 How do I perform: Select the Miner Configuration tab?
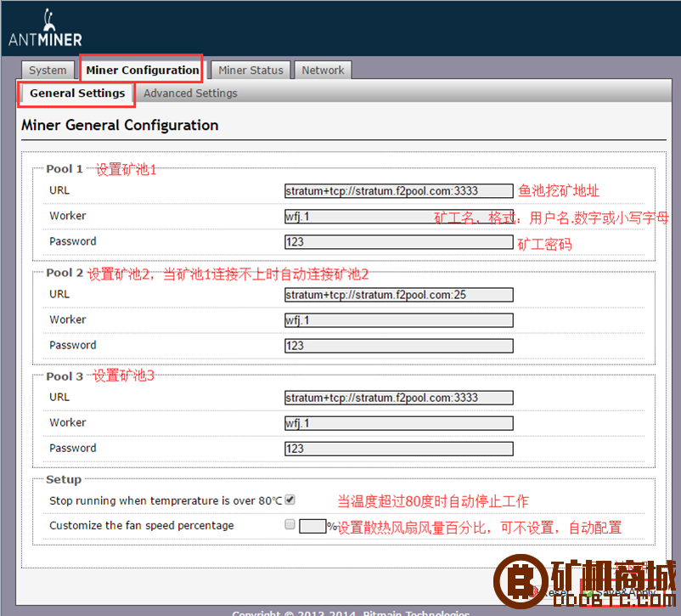[x=142, y=70]
